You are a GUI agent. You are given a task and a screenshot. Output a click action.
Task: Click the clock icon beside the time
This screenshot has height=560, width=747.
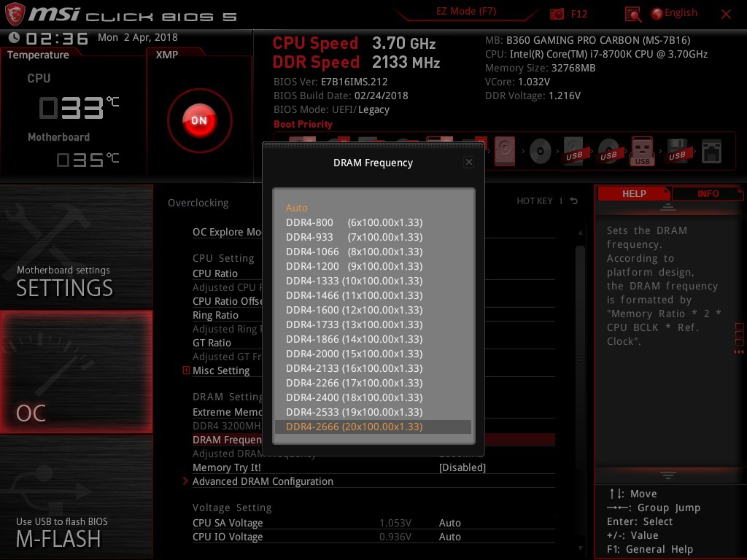click(x=15, y=37)
